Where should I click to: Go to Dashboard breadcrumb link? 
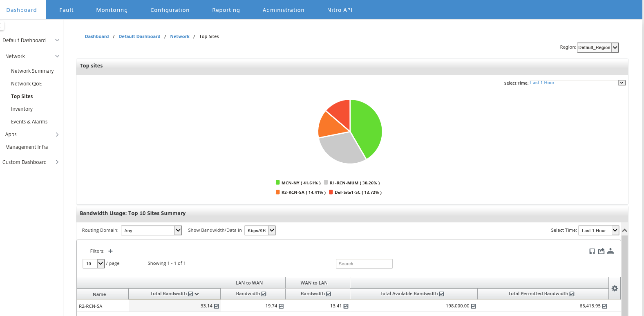(x=97, y=36)
